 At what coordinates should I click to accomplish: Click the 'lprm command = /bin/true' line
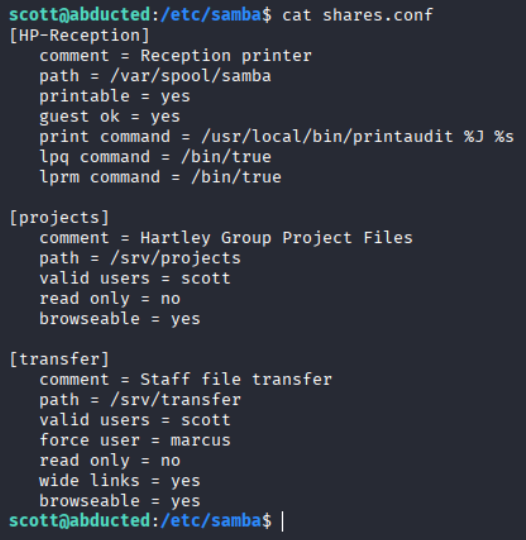pyautogui.click(x=160, y=177)
